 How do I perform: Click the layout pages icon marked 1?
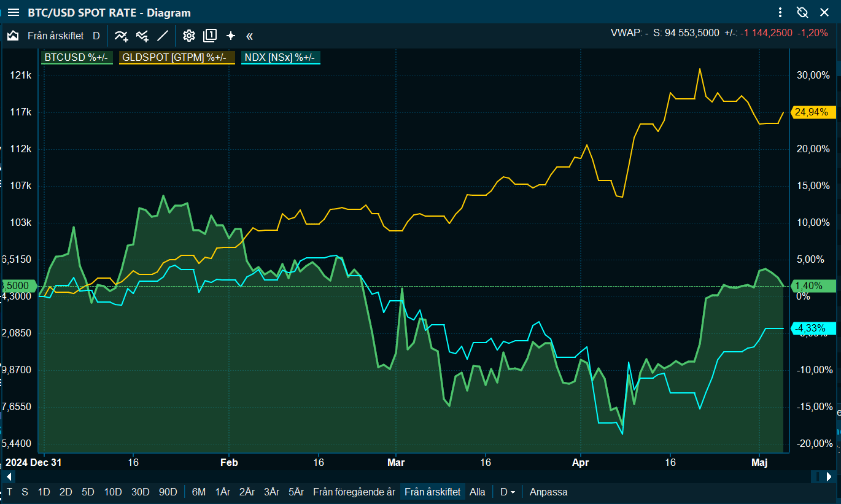point(210,36)
